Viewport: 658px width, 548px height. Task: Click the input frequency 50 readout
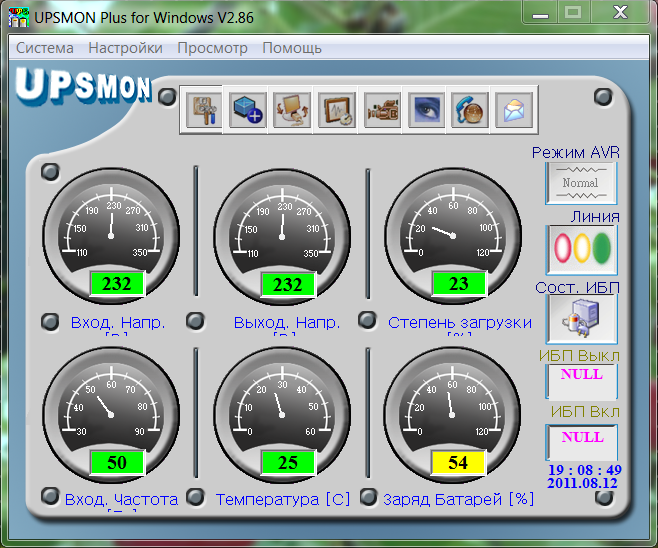(117, 463)
